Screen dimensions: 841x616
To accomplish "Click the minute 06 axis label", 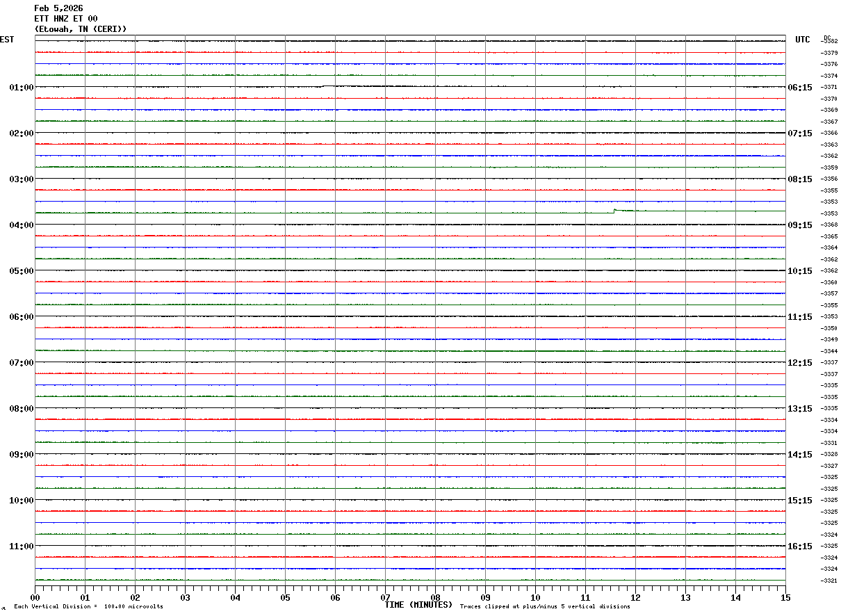I will tap(335, 597).
